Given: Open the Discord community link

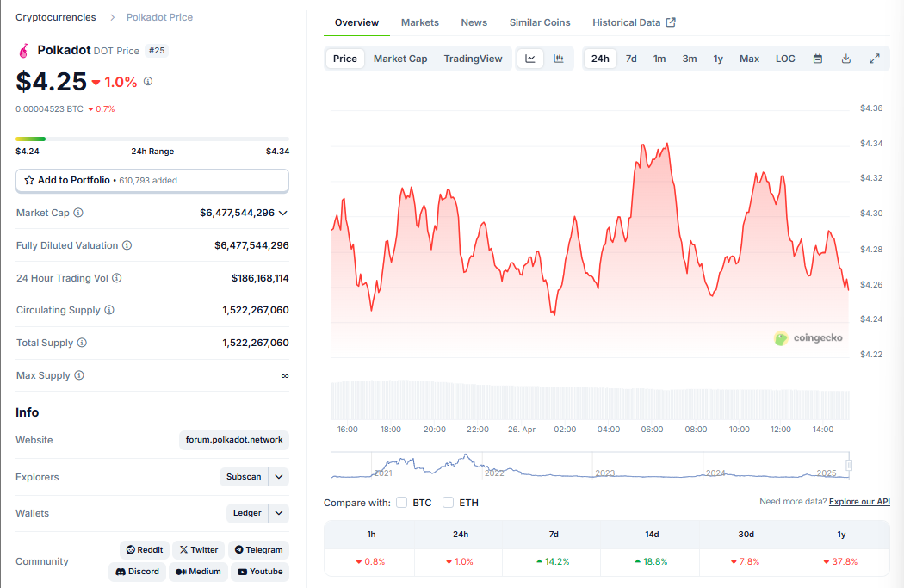Looking at the screenshot, I should pos(137,572).
